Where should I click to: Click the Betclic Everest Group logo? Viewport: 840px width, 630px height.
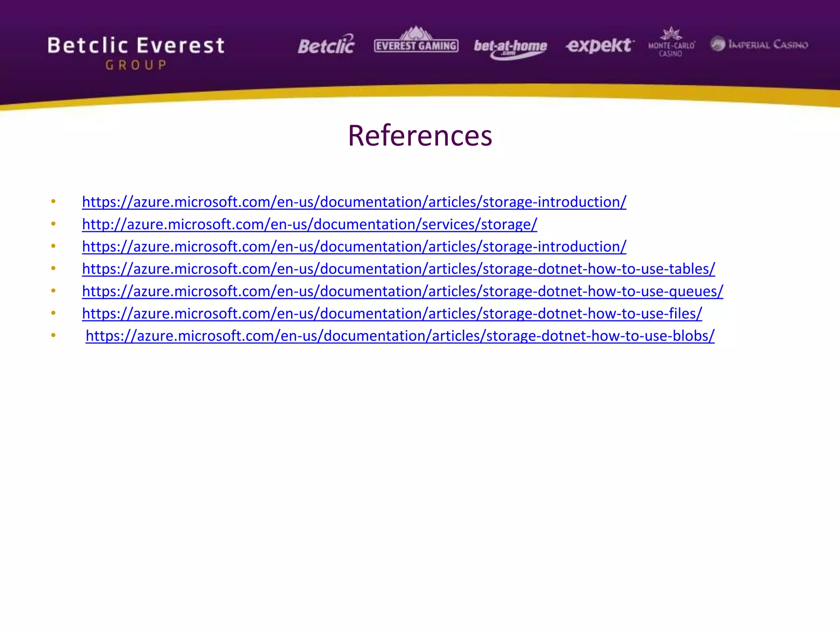tap(136, 53)
